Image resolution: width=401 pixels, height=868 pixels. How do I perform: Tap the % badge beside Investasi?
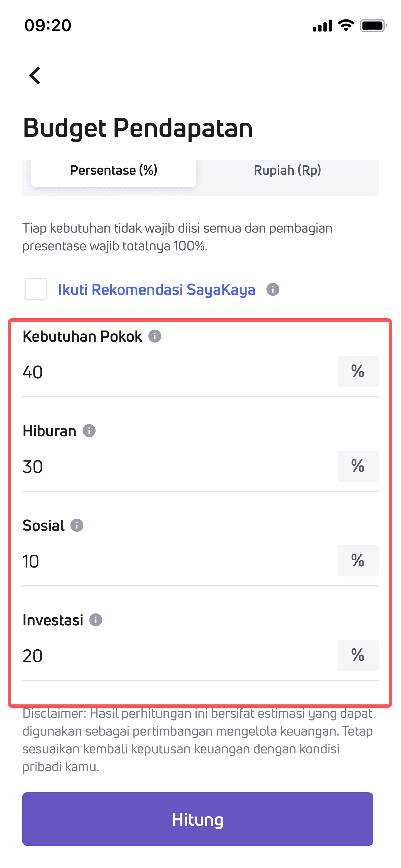click(x=358, y=655)
